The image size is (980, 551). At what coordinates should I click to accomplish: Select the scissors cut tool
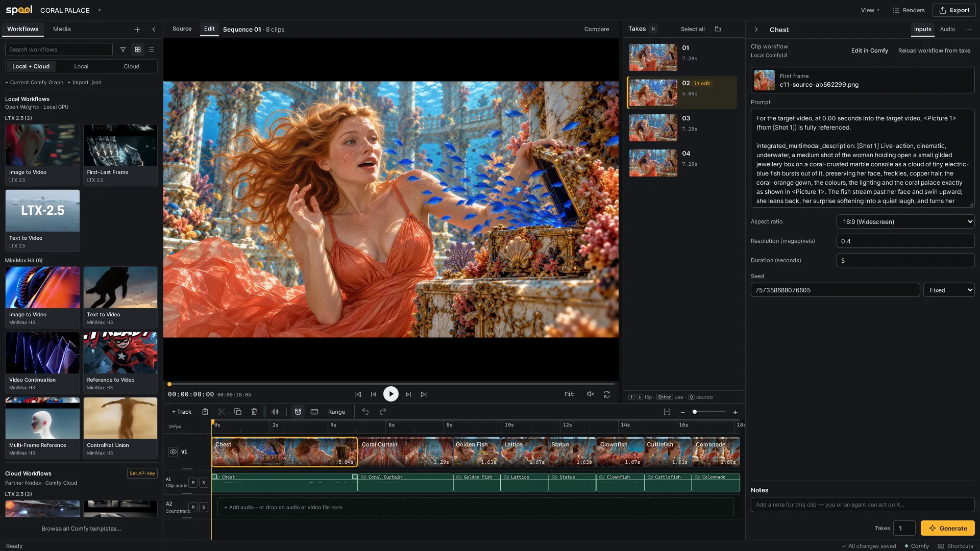pos(222,412)
